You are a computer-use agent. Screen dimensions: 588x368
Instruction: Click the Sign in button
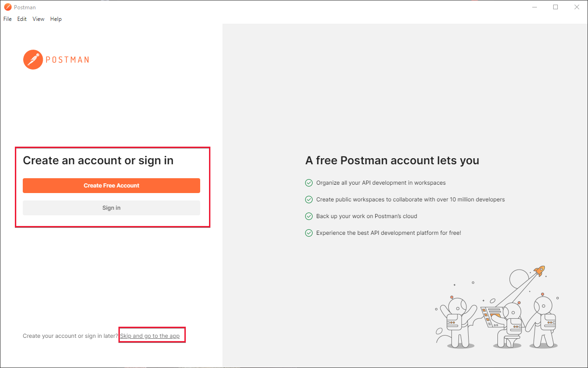click(x=111, y=207)
